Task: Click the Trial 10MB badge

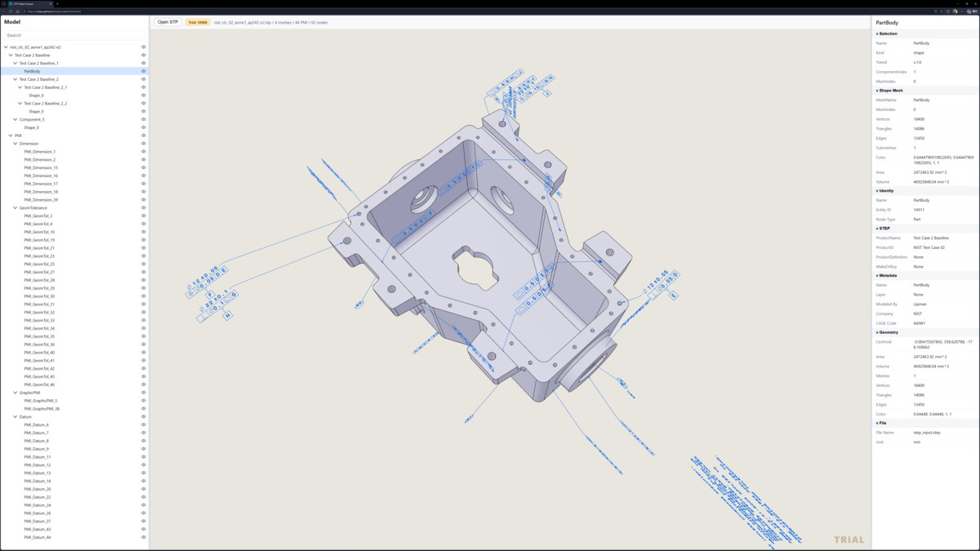Action: [x=198, y=22]
